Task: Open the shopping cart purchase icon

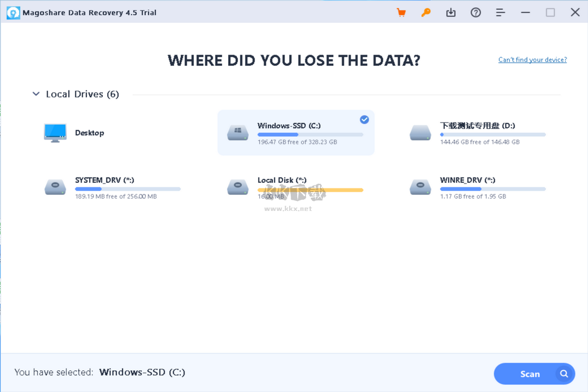Action: [401, 13]
